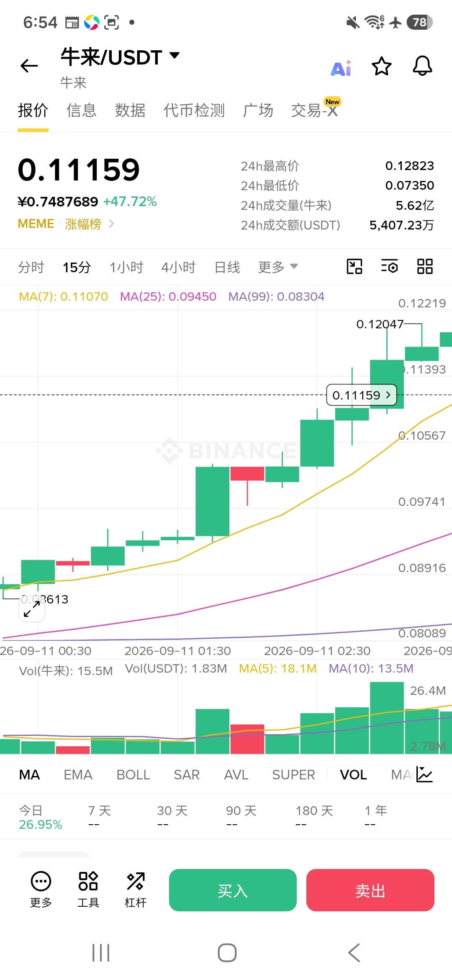Open the MEME category tag
The width and height of the screenshot is (452, 980).
(x=36, y=224)
